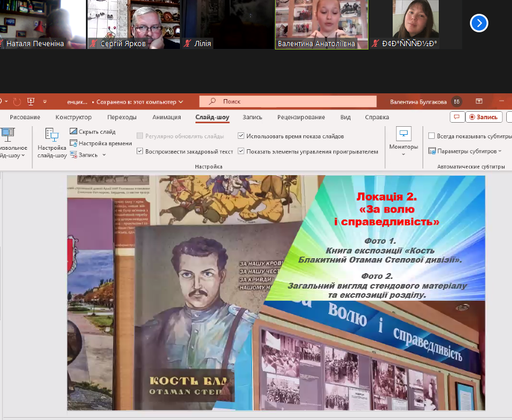Screen dimensions: 512x420
Task: Click the ribbon display options icon in title bar
Action: tap(479, 101)
